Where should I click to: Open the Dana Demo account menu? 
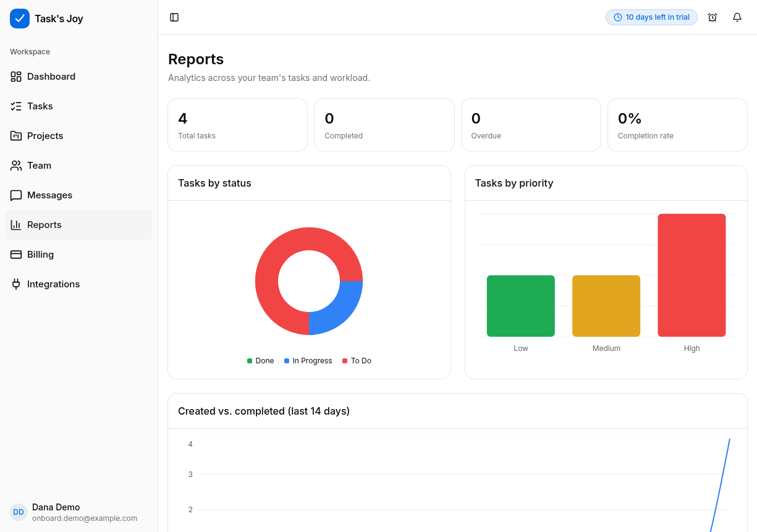tap(78, 512)
